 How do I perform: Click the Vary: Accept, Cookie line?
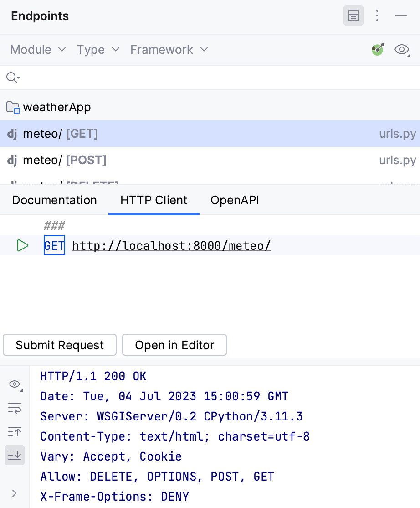[x=111, y=457]
